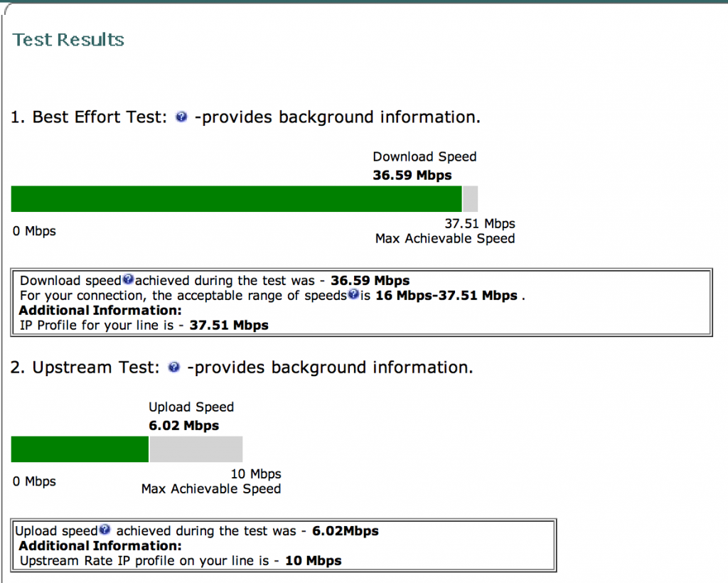The image size is (728, 583).
Task: Select the '16 Mbps-37.51 Mbps' acceptable range
Action: pyautogui.click(x=446, y=296)
